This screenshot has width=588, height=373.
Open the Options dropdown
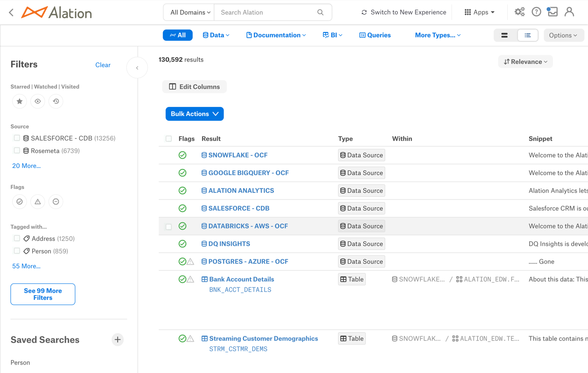tap(563, 35)
